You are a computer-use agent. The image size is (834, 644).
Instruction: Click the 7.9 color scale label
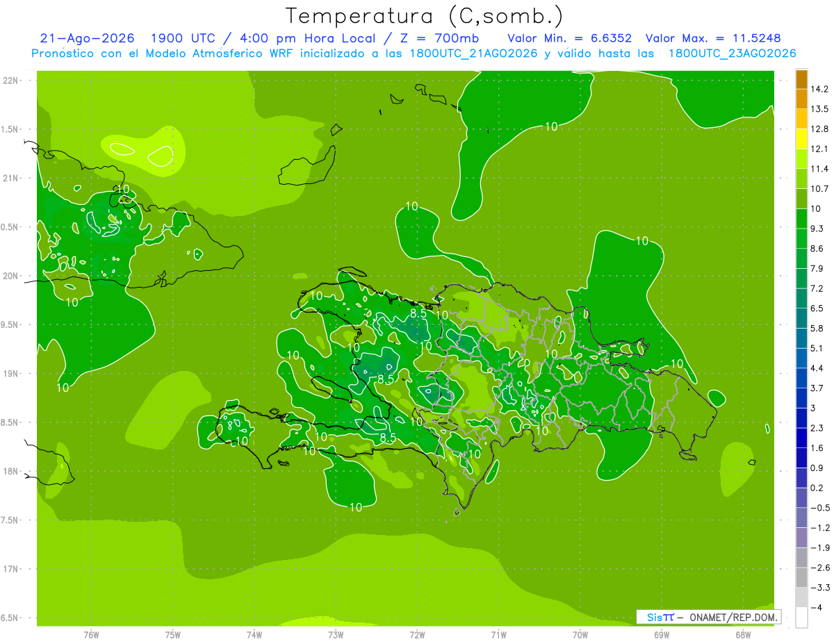(x=817, y=268)
